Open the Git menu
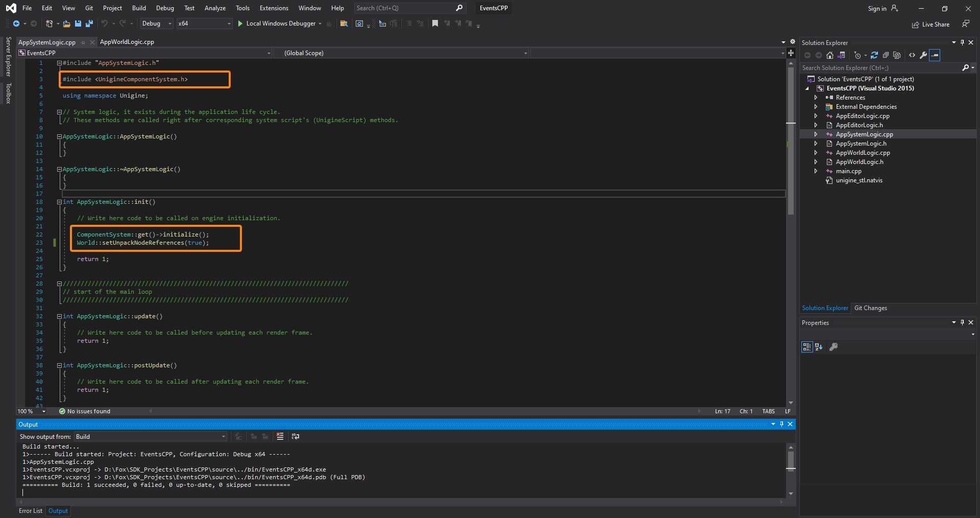Screen dimensions: 980x518 [x=88, y=8]
